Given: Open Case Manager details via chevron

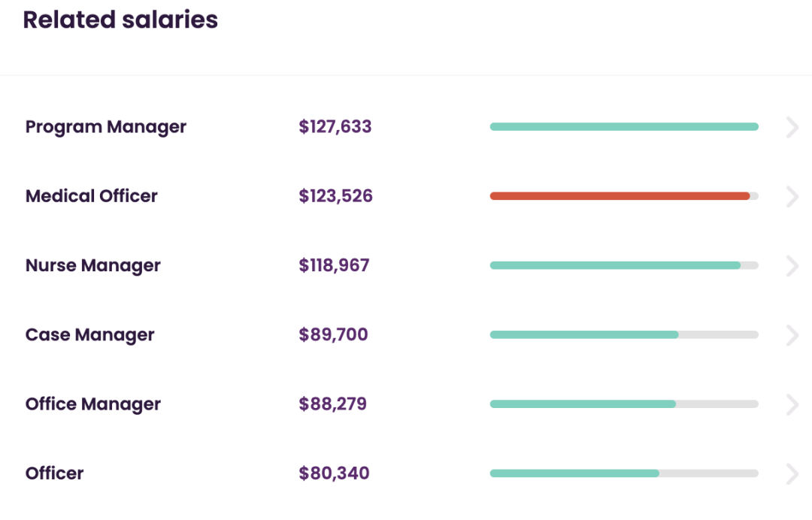Looking at the screenshot, I should [792, 335].
